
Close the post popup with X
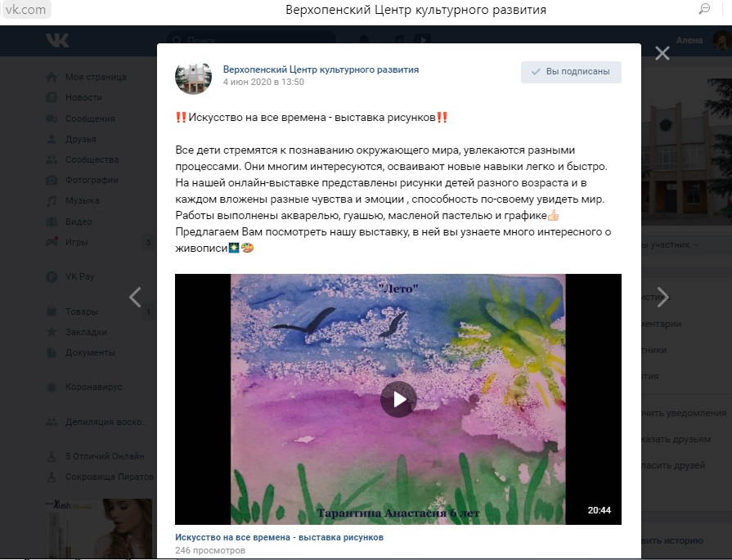click(x=662, y=53)
